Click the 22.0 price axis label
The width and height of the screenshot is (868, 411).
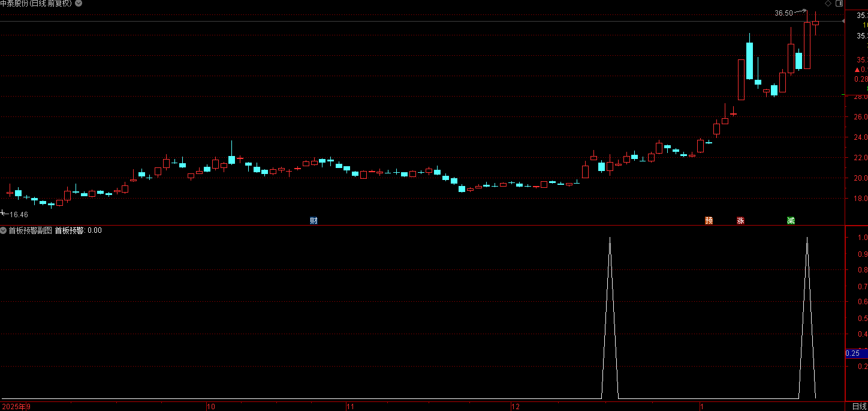pyautogui.click(x=861, y=158)
